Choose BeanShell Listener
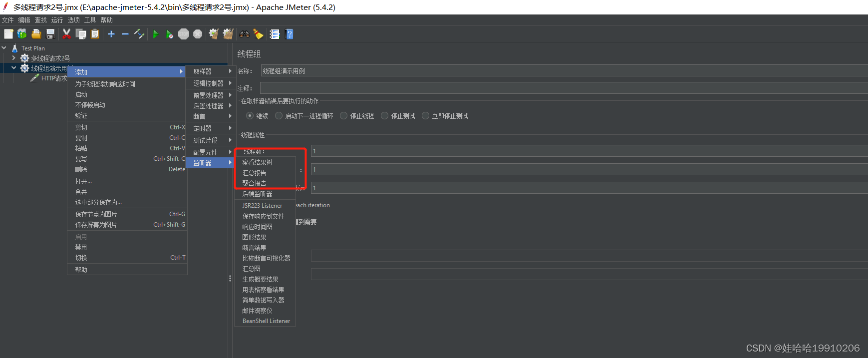The width and height of the screenshot is (868, 358). tap(265, 321)
